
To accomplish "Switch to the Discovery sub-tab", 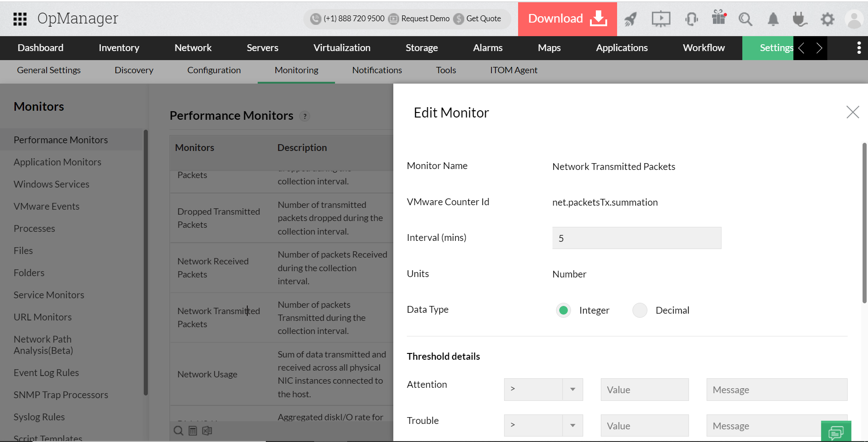I will pyautogui.click(x=134, y=71).
